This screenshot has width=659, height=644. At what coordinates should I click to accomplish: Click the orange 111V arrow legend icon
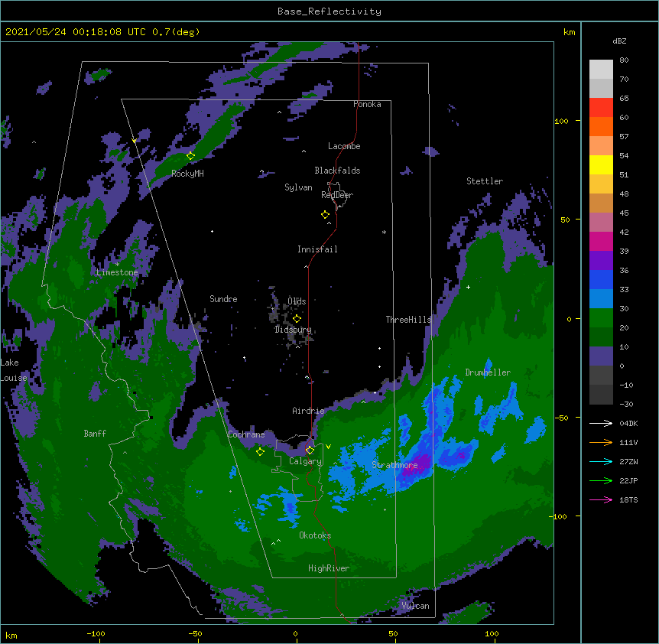[x=601, y=442]
